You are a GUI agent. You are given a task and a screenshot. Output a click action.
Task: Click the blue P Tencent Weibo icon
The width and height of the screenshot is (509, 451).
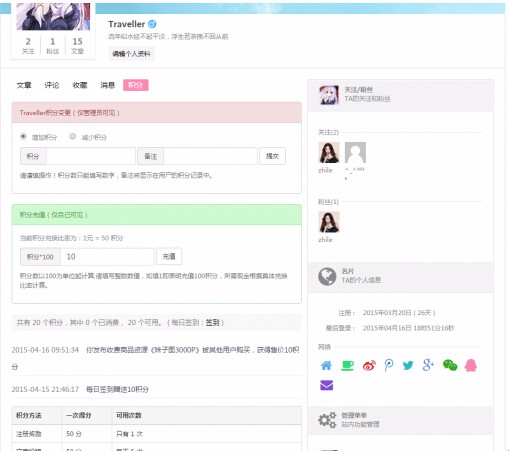[x=389, y=365]
